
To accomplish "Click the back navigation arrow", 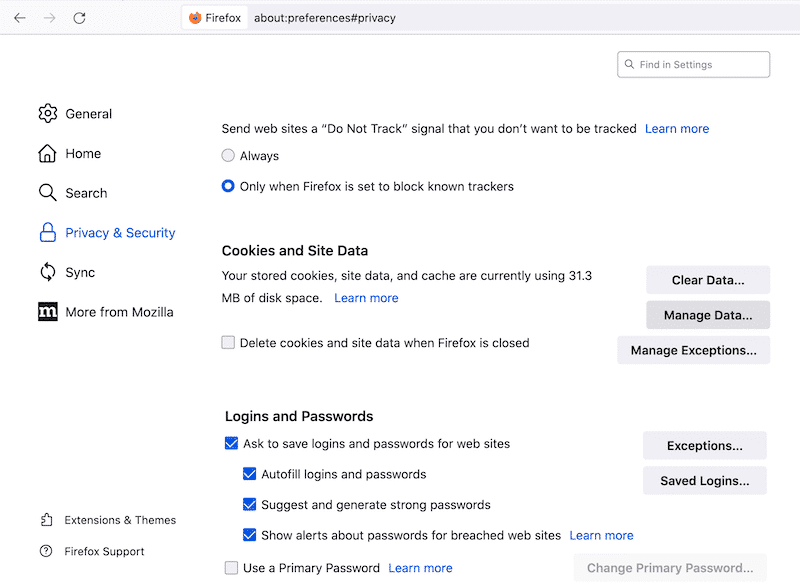I will pyautogui.click(x=20, y=17).
